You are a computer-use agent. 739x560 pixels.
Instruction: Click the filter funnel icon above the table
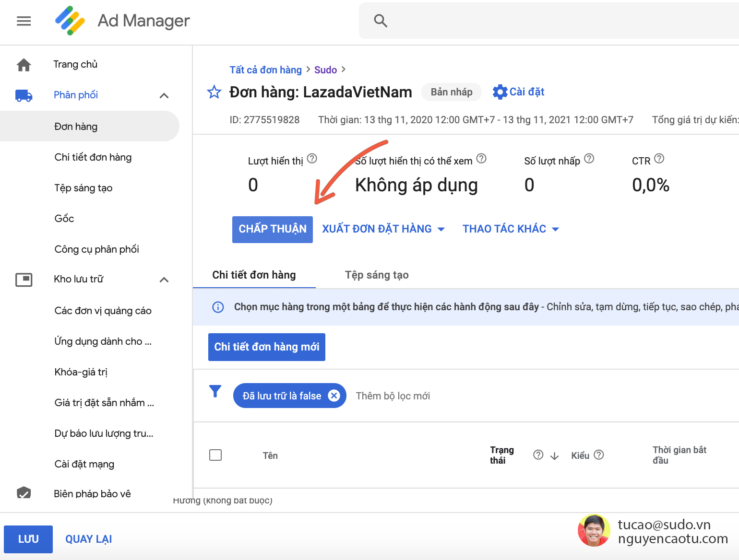(215, 391)
